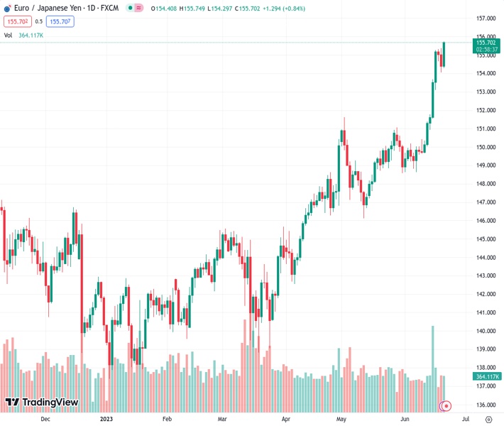Click the 136.000 price scale label

[x=486, y=405]
